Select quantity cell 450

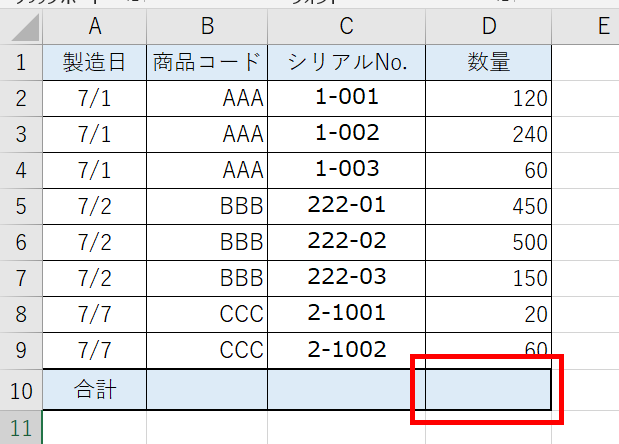click(x=489, y=206)
